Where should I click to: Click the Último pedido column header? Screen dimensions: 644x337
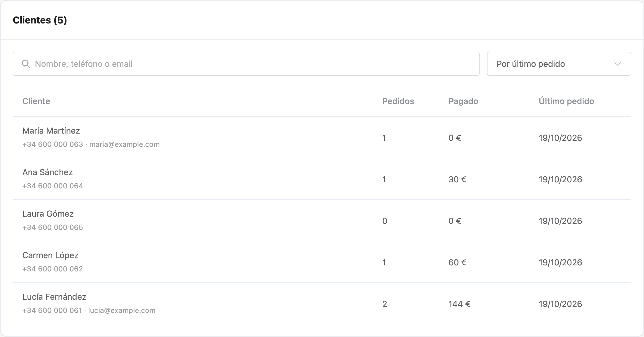tap(566, 101)
